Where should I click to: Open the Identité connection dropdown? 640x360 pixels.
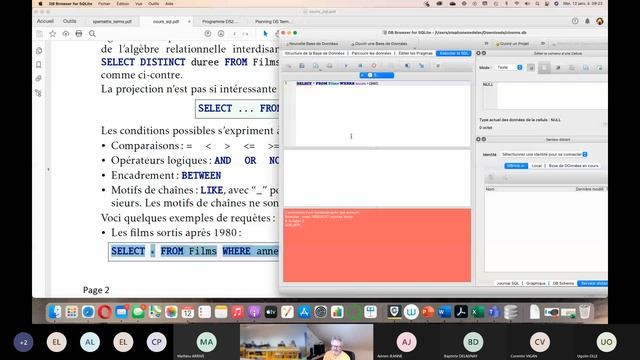544,154
